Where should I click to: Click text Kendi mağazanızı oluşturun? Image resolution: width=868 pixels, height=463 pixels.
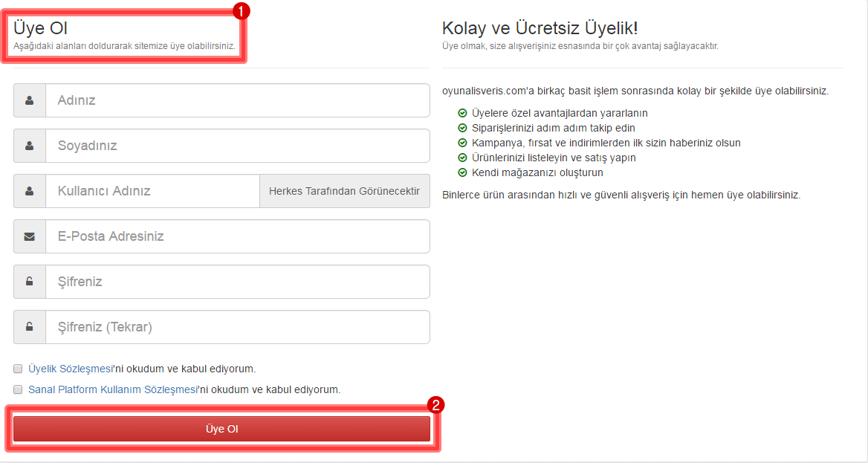click(x=537, y=173)
